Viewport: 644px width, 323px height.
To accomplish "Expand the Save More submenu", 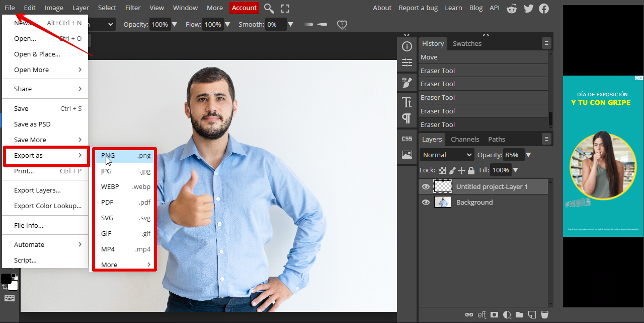I will 45,140.
